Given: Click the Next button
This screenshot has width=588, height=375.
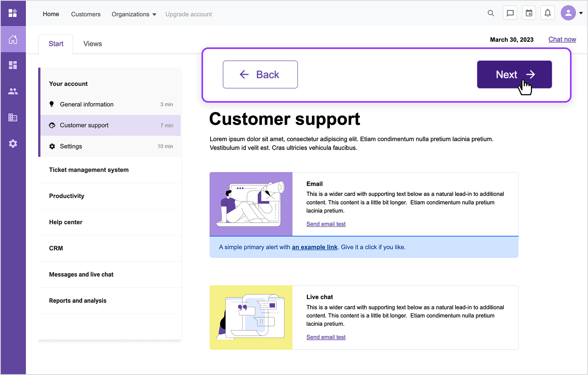Looking at the screenshot, I should point(514,74).
